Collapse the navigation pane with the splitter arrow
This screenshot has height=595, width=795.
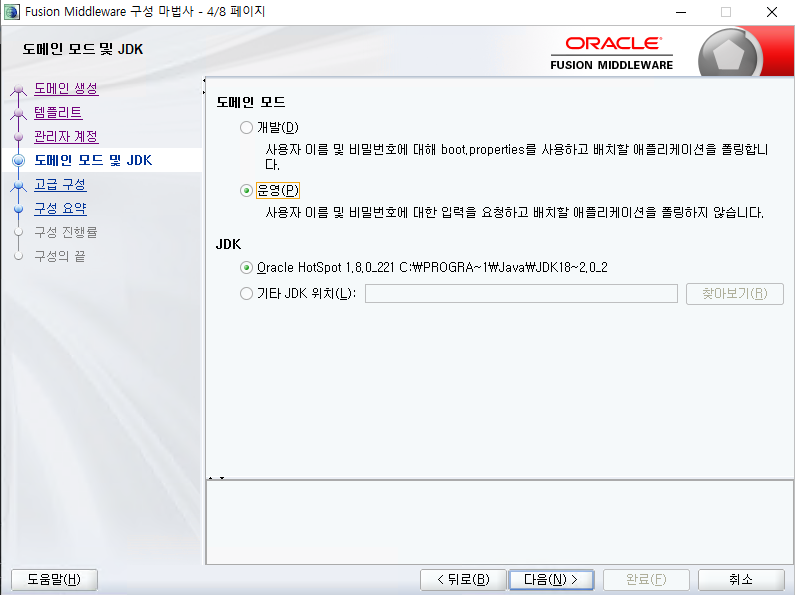pos(204,80)
